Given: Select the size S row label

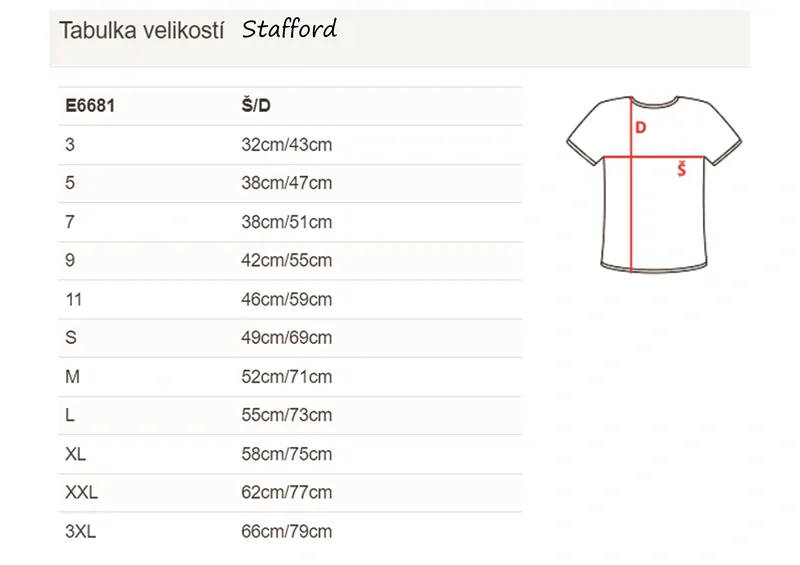Looking at the screenshot, I should coord(70,338).
